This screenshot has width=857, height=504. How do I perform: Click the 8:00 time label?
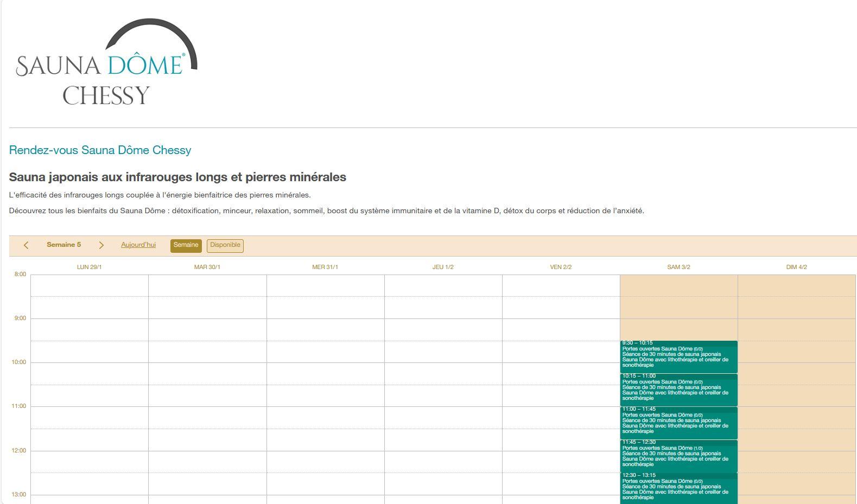[x=20, y=275]
